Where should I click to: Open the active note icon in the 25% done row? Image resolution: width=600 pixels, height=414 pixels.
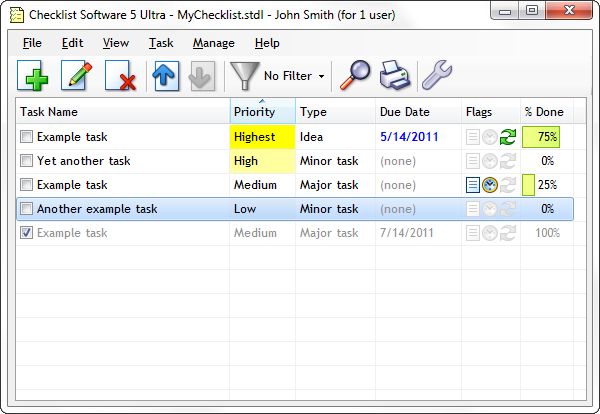coord(473,185)
